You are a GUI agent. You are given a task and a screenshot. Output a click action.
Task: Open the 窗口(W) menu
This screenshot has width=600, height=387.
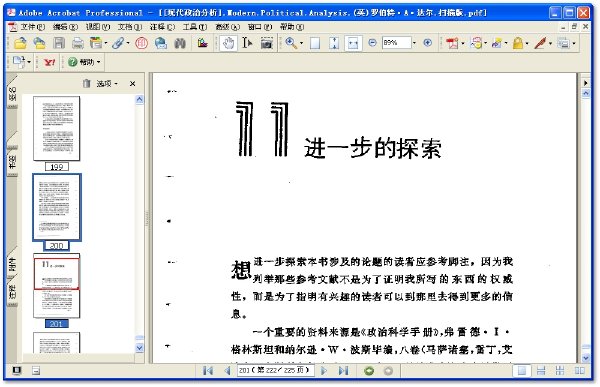coord(260,27)
